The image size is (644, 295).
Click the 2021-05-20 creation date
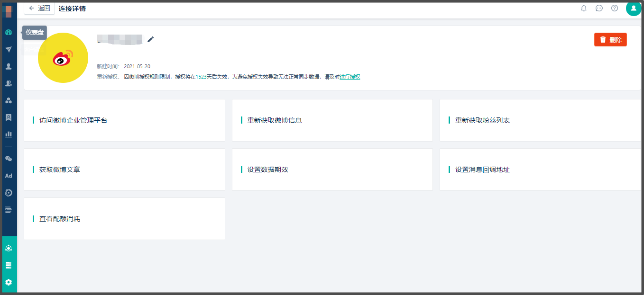pyautogui.click(x=137, y=66)
